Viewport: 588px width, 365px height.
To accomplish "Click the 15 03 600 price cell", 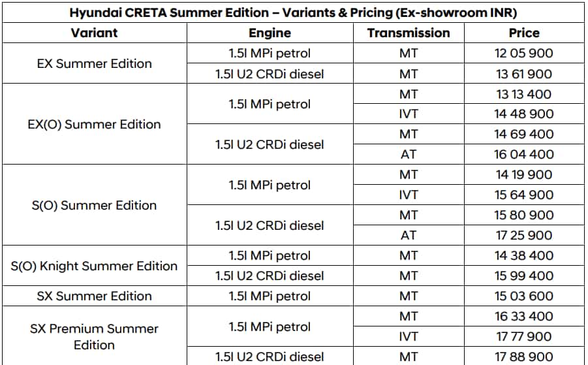I will [x=524, y=296].
